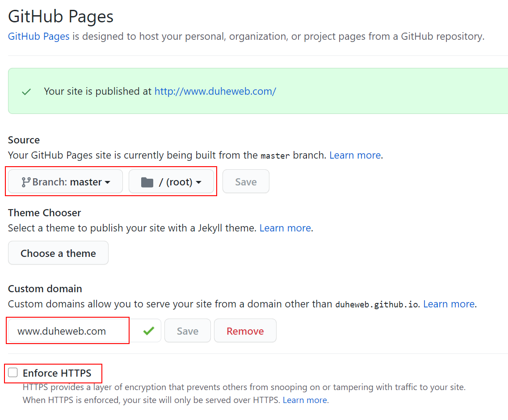The image size is (508, 420).
Task: Click the caret arrow on the / (root) button
Action: pyautogui.click(x=199, y=182)
